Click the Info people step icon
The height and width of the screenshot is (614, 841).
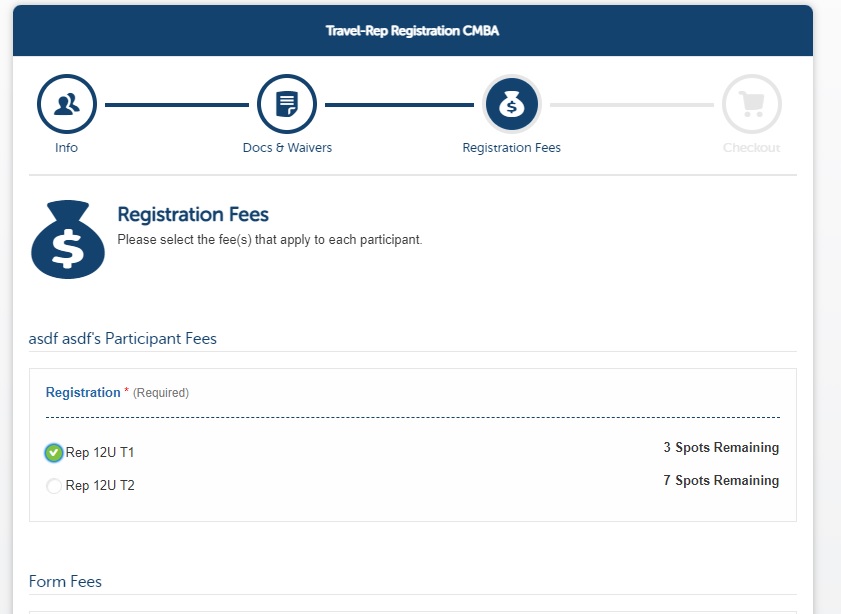tap(67, 104)
